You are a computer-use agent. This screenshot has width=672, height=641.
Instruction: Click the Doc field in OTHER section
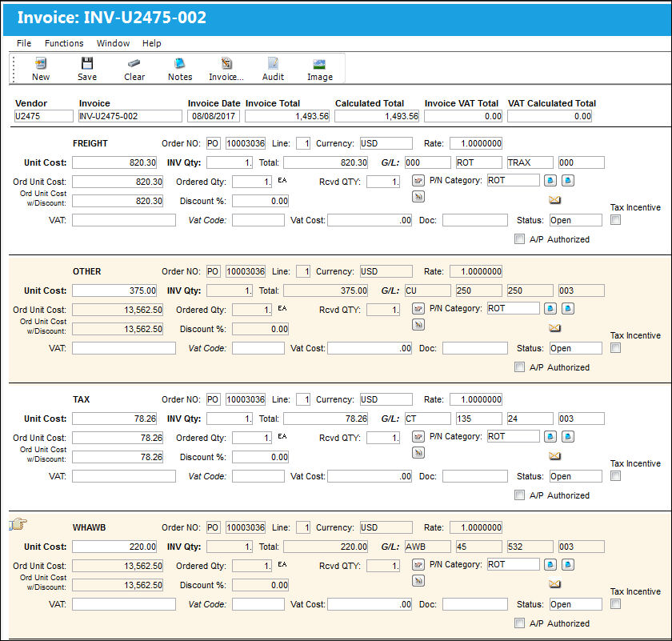pos(475,348)
